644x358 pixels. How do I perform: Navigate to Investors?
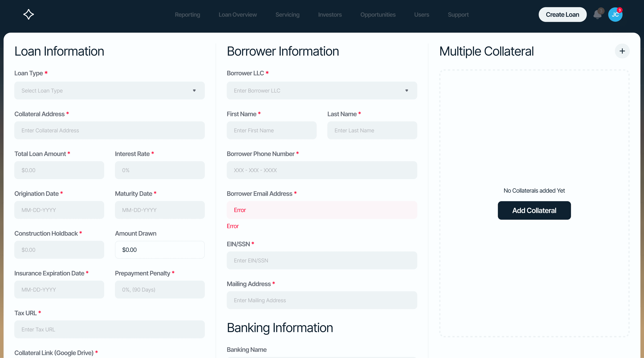point(330,15)
